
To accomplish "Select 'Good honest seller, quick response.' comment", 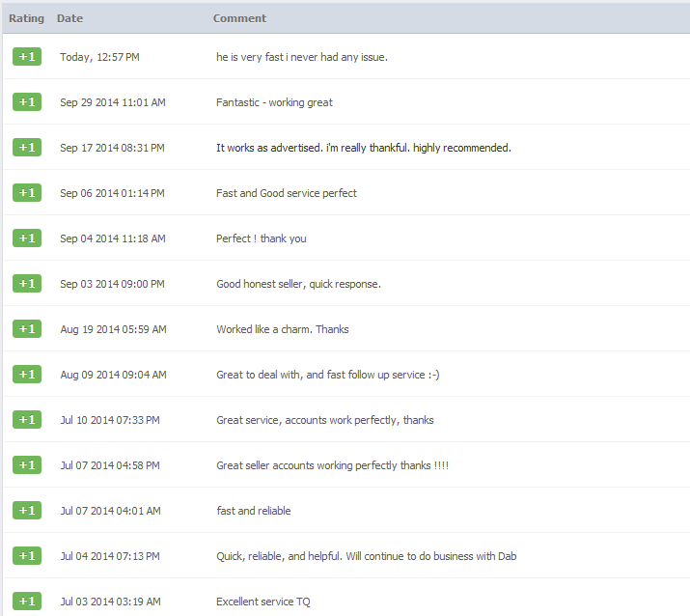I will tap(298, 284).
